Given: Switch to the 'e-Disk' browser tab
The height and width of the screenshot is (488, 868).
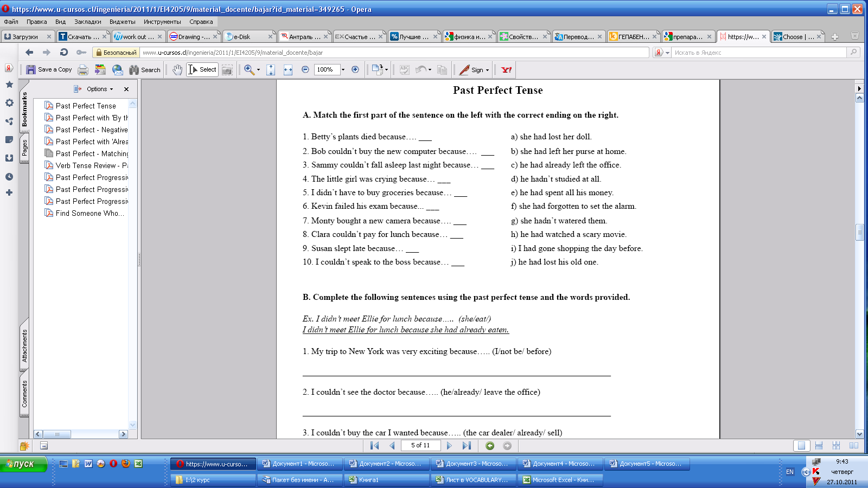Looking at the screenshot, I should coord(249,37).
